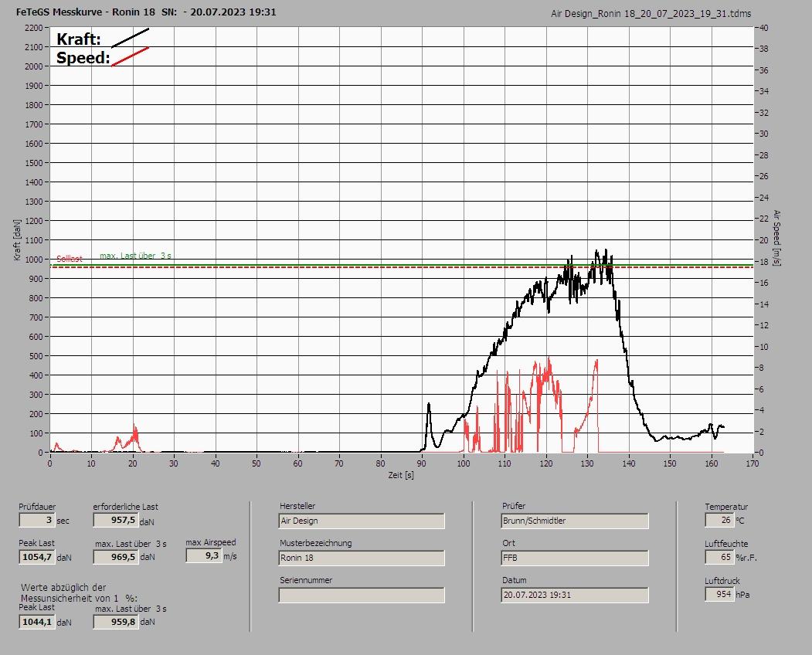
Task: Select the Musterbezeichnung field Ronin 18
Action: tap(362, 558)
